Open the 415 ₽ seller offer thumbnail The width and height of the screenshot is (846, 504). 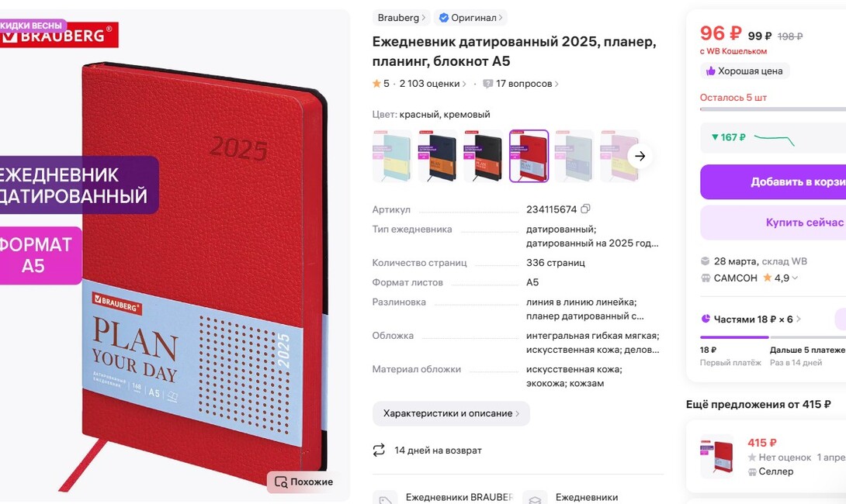[x=717, y=456]
